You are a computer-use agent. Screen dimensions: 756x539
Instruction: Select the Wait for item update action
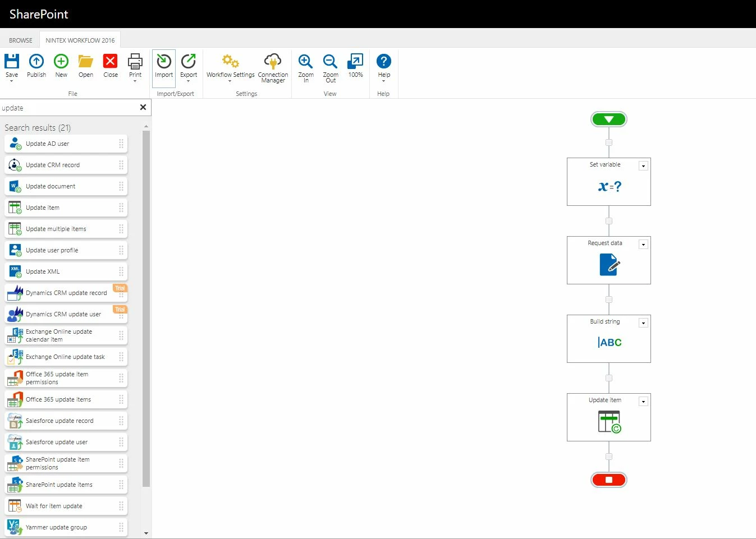66,506
